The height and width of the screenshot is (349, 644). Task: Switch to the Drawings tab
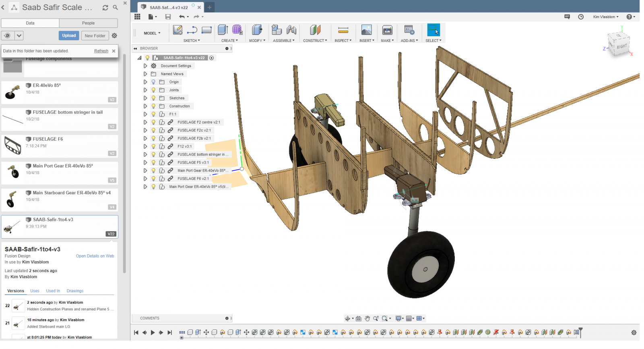click(x=75, y=291)
